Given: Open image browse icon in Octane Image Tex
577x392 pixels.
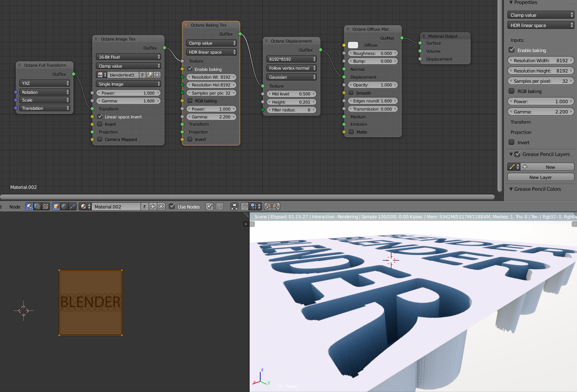Looking at the screenshot, I should 102,75.
